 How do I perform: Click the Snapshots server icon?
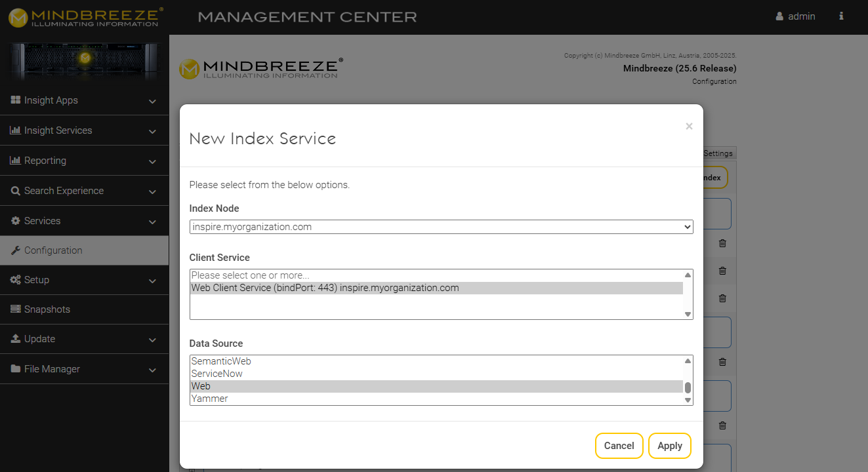point(16,309)
